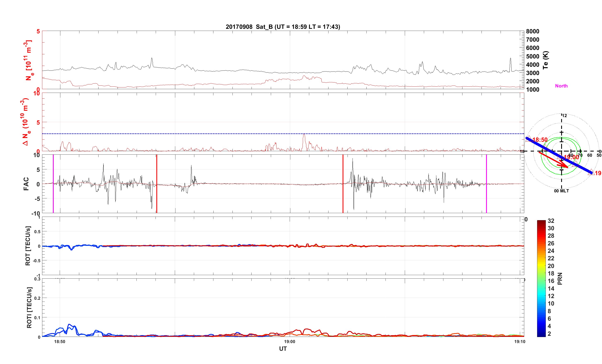
Task: Click the Te (K) axis label
Action: point(546,60)
